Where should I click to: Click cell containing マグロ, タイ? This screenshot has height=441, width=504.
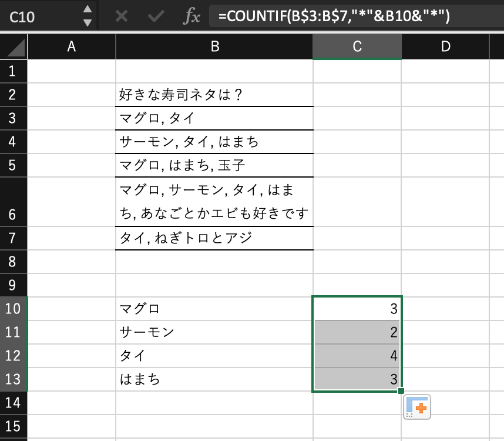point(214,118)
